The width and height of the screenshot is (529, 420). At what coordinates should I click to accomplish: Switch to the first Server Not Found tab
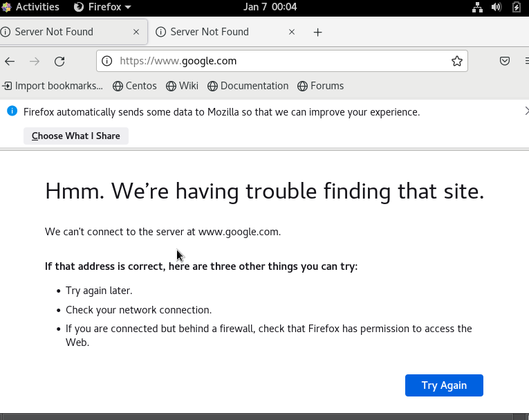pyautogui.click(x=62, y=32)
